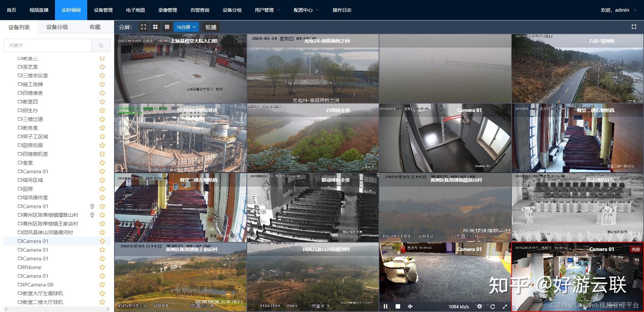Toggle the favorite star next to 食堂

point(102,163)
